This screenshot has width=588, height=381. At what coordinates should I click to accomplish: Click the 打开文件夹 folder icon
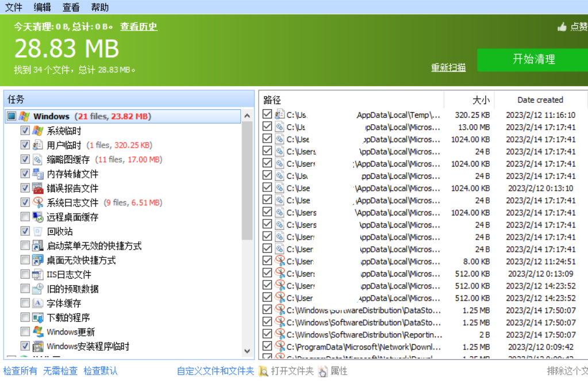pos(264,371)
